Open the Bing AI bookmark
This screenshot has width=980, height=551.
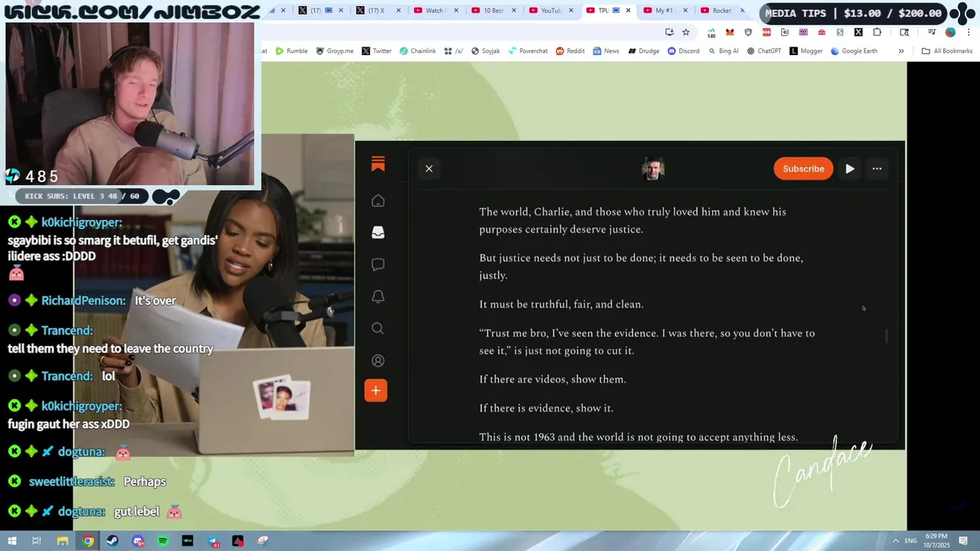[x=723, y=51]
